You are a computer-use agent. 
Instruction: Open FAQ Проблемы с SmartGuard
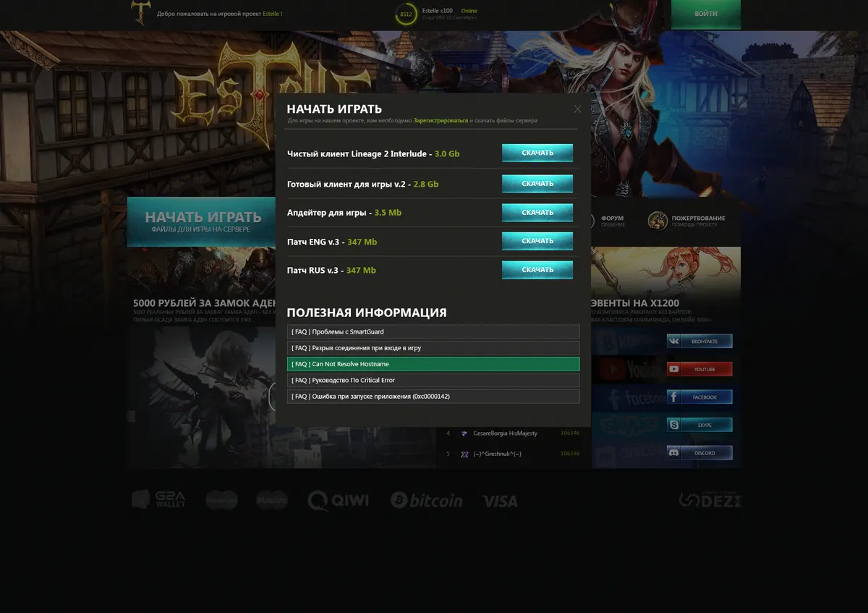pyautogui.click(x=433, y=331)
